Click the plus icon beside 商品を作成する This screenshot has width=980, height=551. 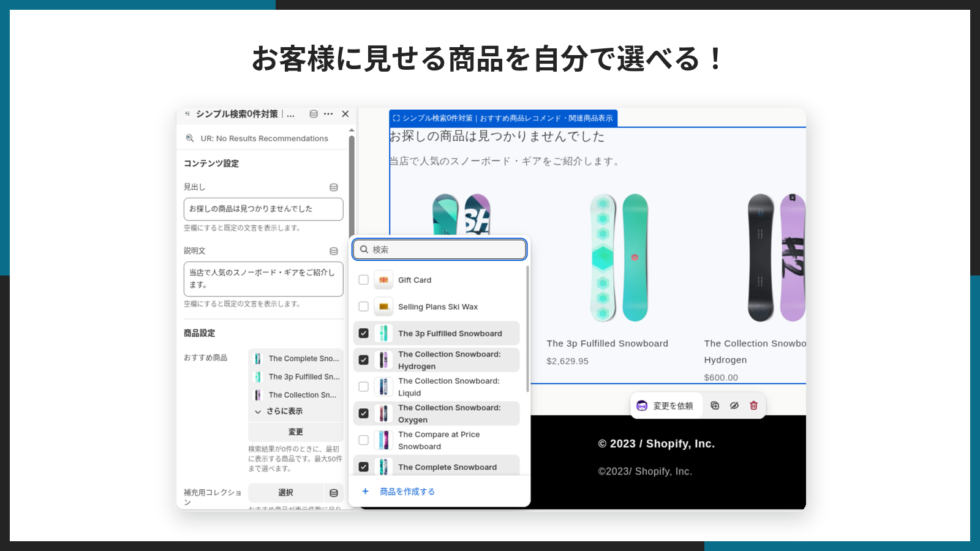[366, 491]
